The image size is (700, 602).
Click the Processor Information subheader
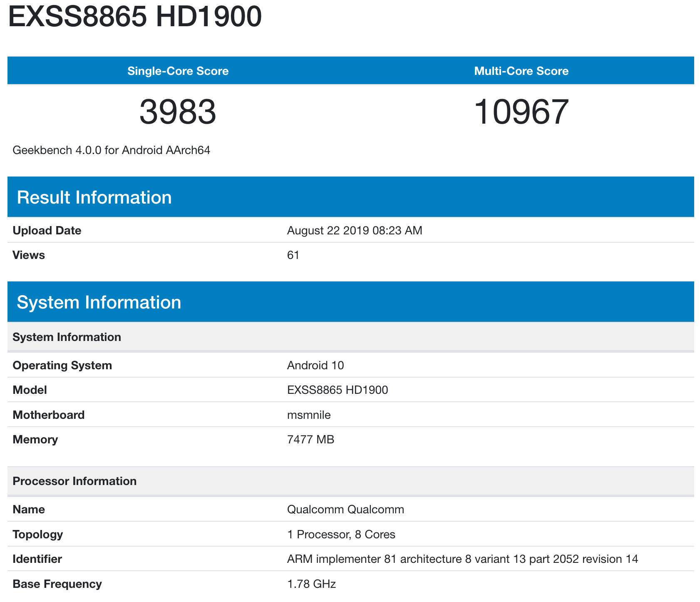tap(351, 481)
